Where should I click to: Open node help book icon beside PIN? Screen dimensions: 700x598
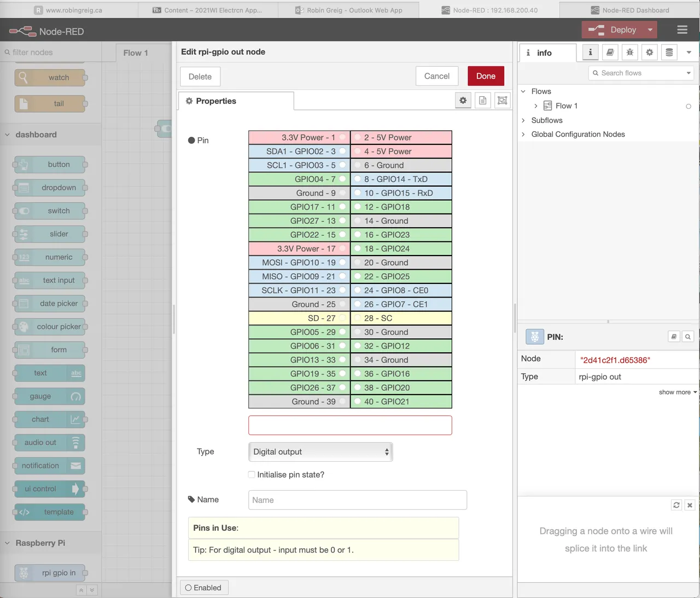tap(674, 337)
